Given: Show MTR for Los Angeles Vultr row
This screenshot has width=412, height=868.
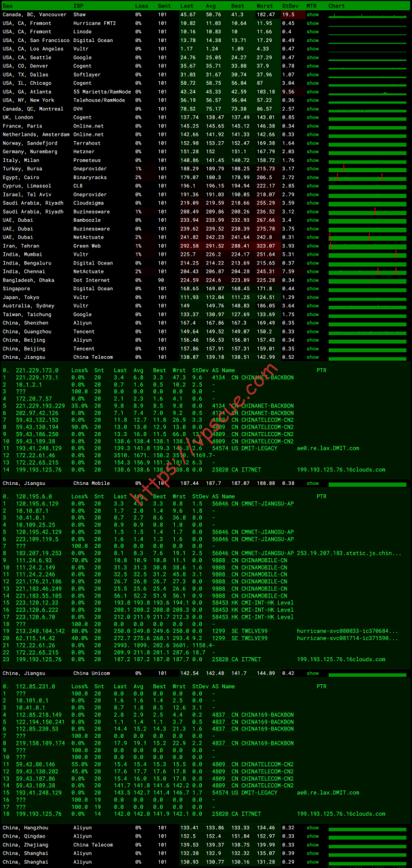Looking at the screenshot, I should click(x=312, y=49).
